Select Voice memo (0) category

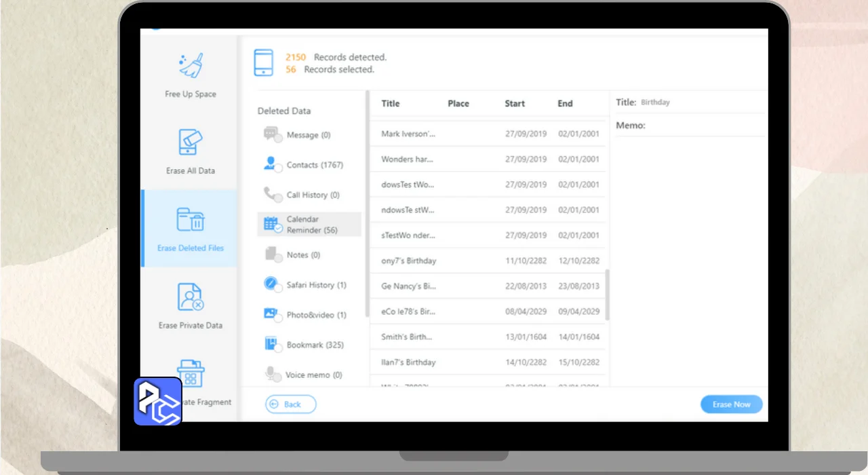click(x=313, y=375)
